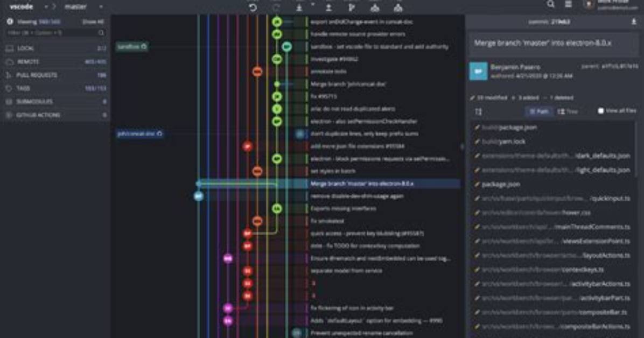This screenshot has width=644, height=338.
Task: Toggle the View all files checkbox
Action: (601, 111)
